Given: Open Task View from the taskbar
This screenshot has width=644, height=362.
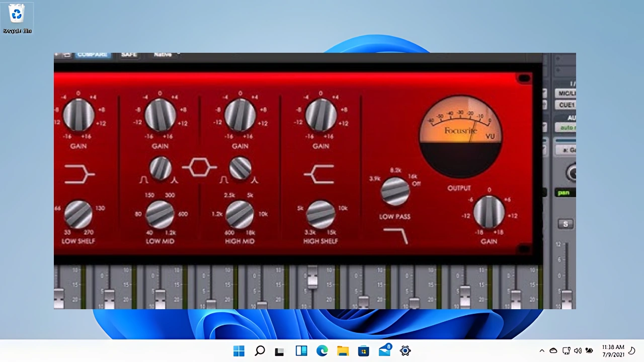Looking at the screenshot, I should 280,351.
